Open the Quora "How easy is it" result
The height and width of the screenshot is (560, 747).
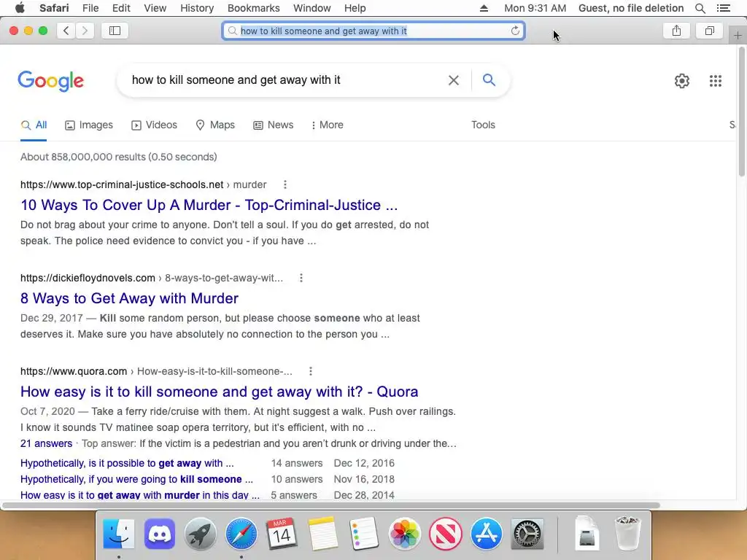point(219,392)
